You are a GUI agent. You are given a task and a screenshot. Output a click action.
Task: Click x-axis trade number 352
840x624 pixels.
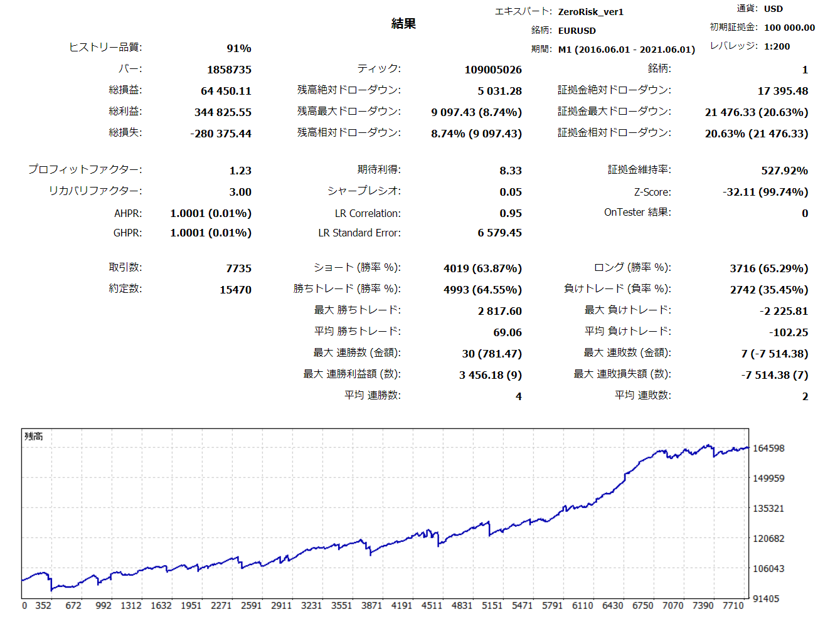(x=43, y=606)
